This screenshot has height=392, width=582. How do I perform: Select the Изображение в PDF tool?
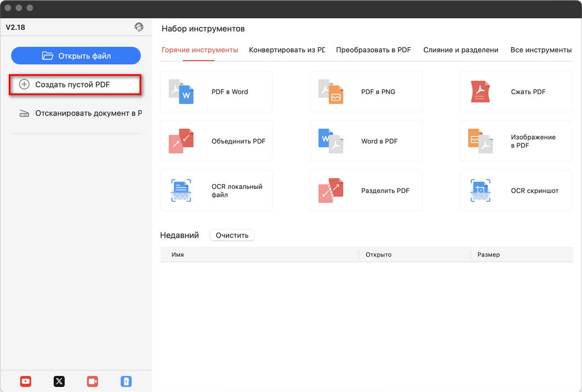515,141
